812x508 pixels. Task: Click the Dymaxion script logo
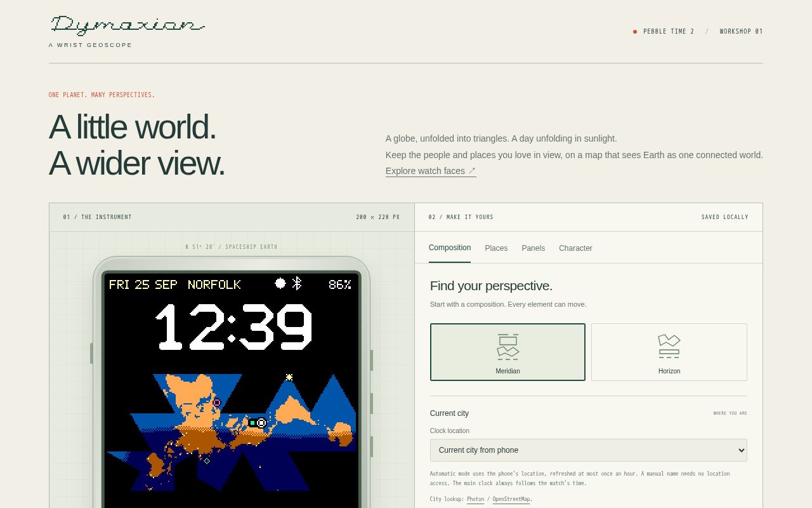(128, 25)
